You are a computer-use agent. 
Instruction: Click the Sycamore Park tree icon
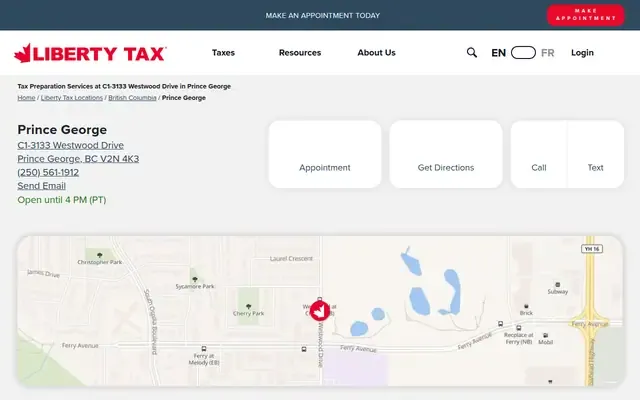pos(195,280)
